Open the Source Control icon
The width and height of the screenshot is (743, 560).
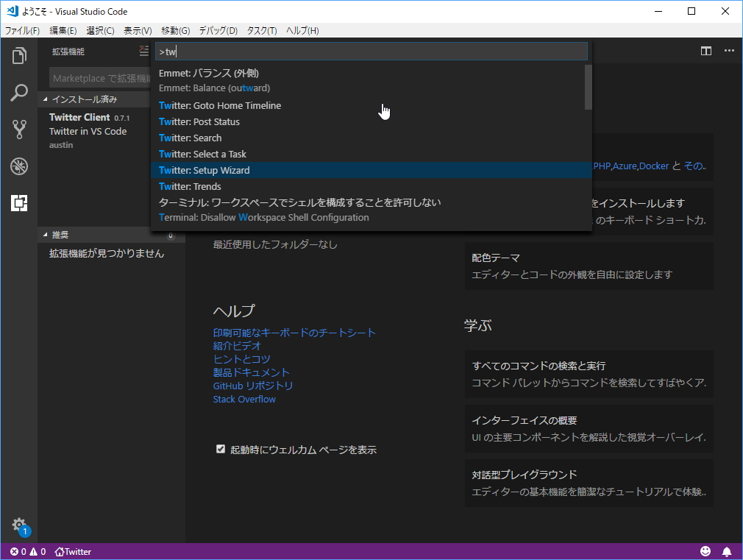click(x=19, y=129)
